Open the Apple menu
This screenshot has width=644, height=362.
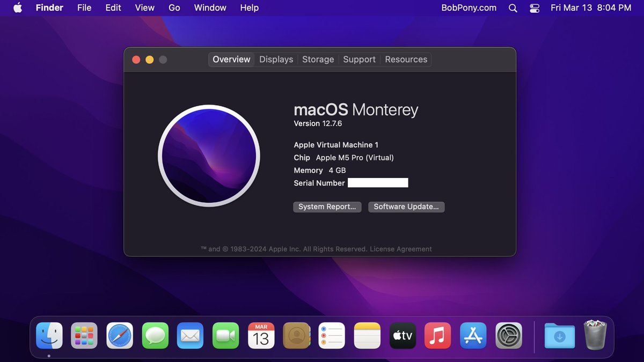[x=18, y=8]
